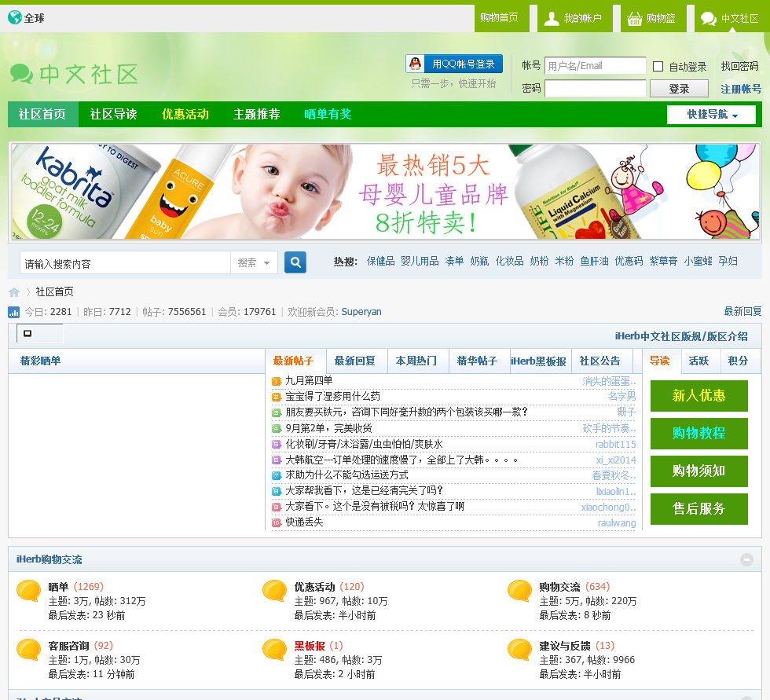The height and width of the screenshot is (700, 770).
Task: Select 社区导读 in navigation bar
Action: click(113, 115)
